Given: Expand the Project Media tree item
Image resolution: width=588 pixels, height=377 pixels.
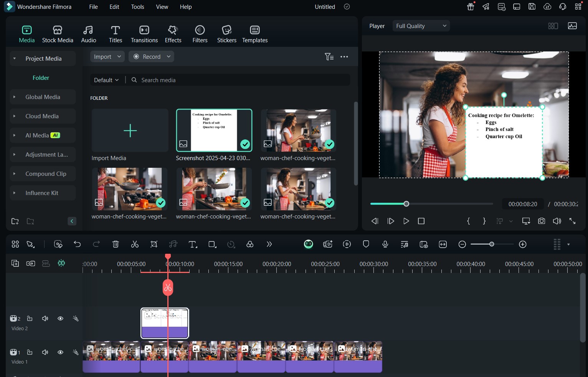Looking at the screenshot, I should [14, 59].
